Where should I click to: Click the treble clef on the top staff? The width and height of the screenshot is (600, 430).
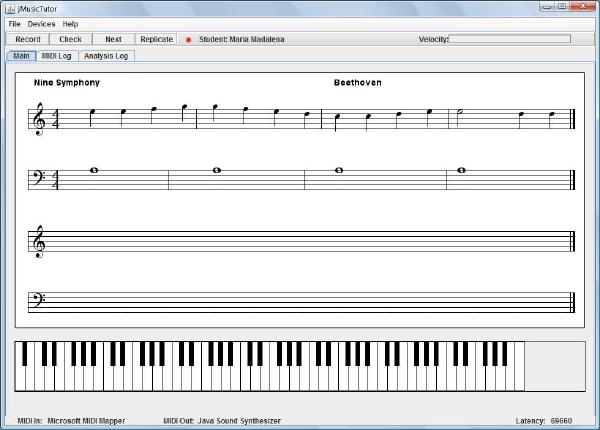pyautogui.click(x=39, y=119)
